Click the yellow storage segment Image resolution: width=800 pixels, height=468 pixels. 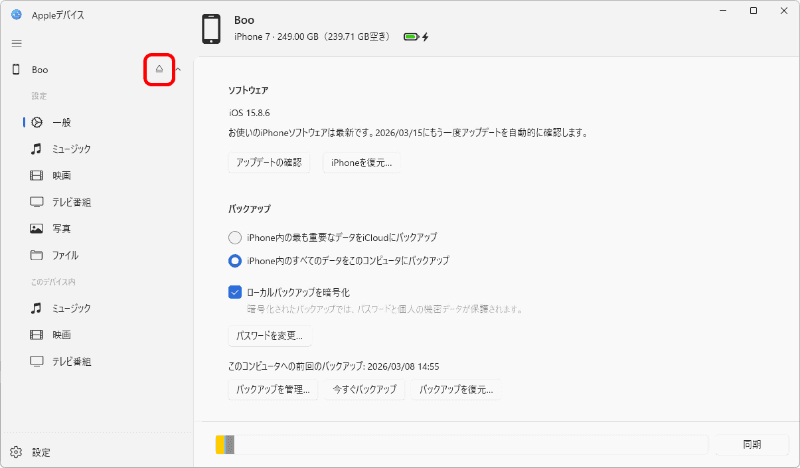click(220, 445)
